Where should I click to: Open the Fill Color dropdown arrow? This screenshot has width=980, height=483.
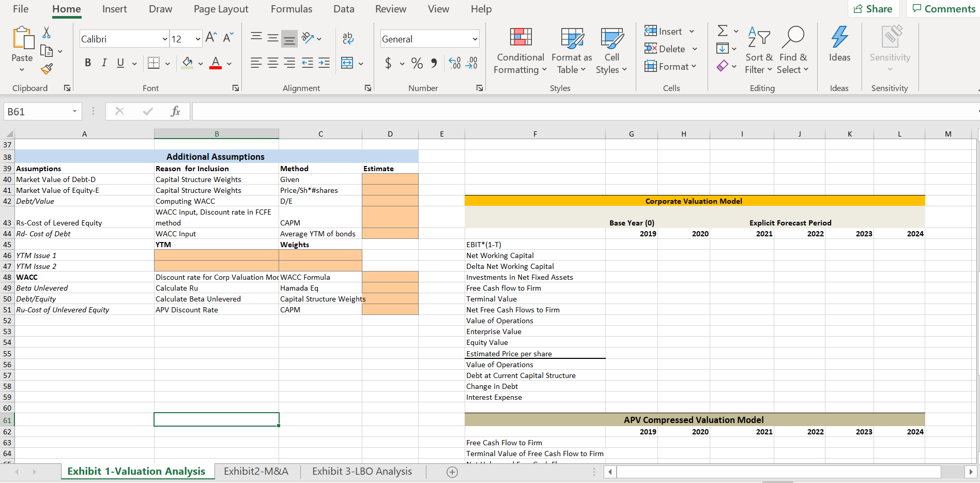tap(201, 64)
